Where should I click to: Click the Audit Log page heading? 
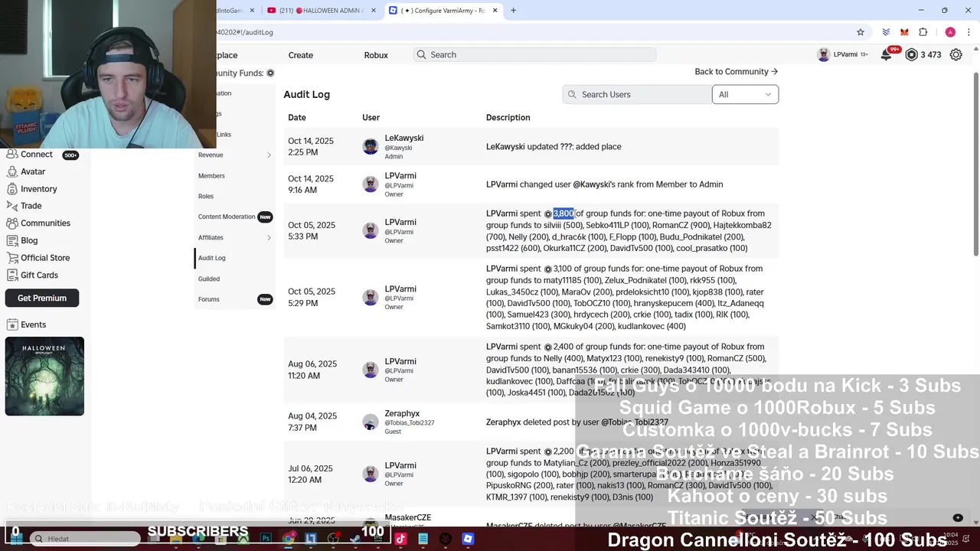307,94
